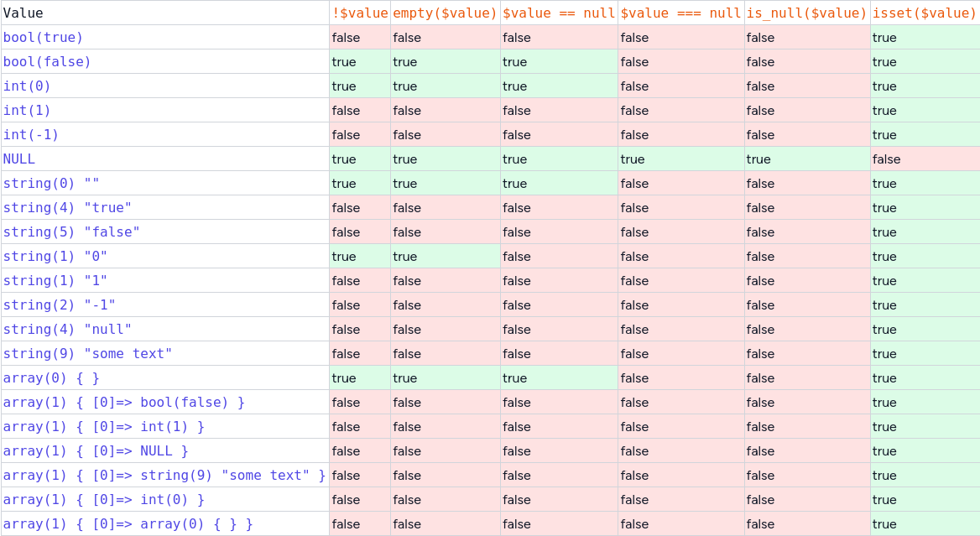
Task: Select the "int(-1)" row label
Action: pos(30,135)
